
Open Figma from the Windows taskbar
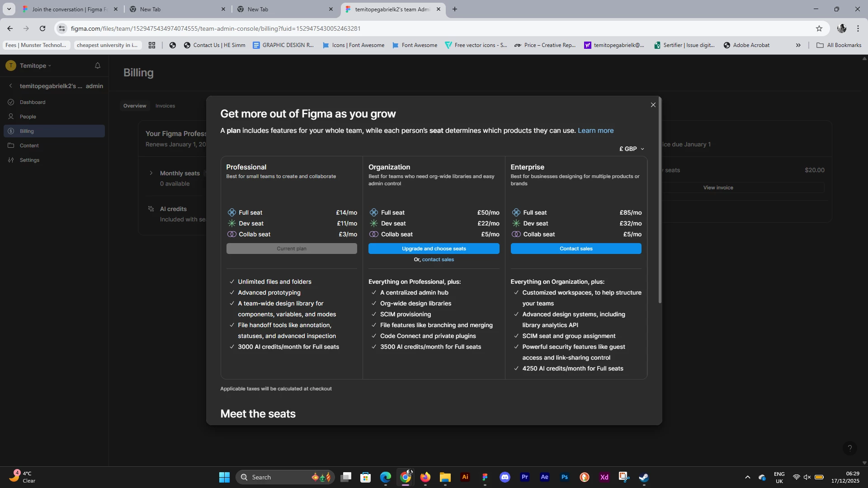coord(485,477)
